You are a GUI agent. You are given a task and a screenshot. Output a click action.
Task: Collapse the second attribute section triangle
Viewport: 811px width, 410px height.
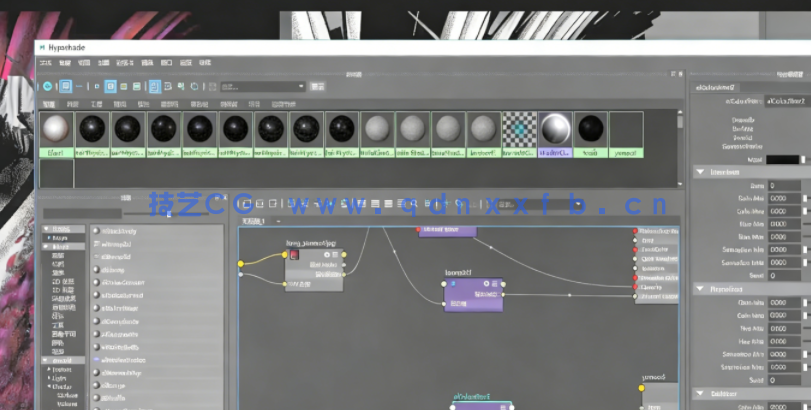(699, 289)
